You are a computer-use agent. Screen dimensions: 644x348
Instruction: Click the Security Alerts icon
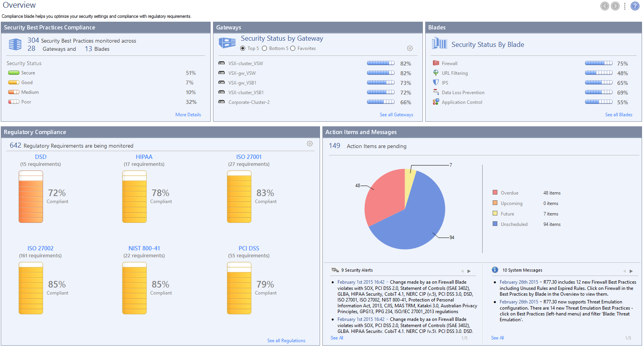335,270
